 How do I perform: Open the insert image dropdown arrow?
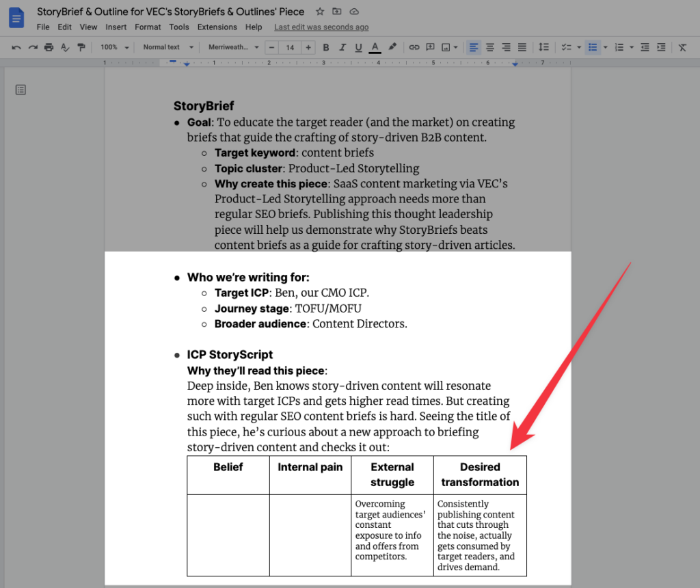(455, 47)
